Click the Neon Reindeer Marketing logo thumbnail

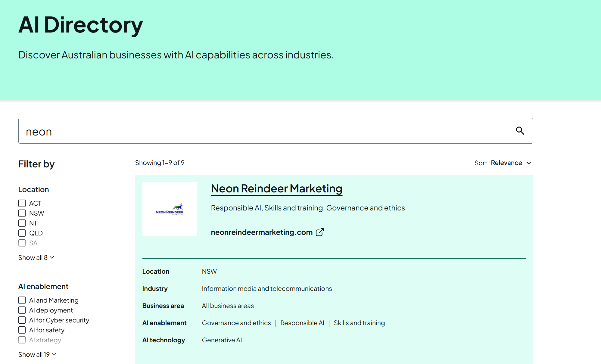tap(170, 209)
